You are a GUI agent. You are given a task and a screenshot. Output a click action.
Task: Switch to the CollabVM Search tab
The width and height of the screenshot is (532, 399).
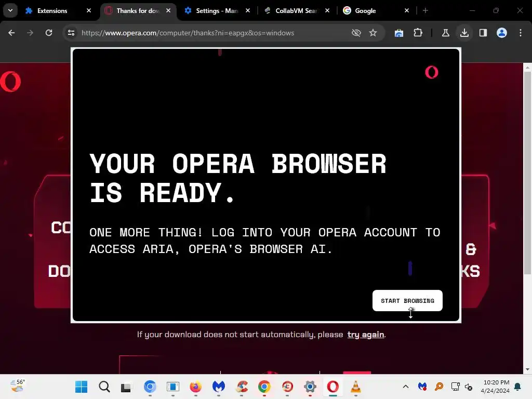coord(295,11)
